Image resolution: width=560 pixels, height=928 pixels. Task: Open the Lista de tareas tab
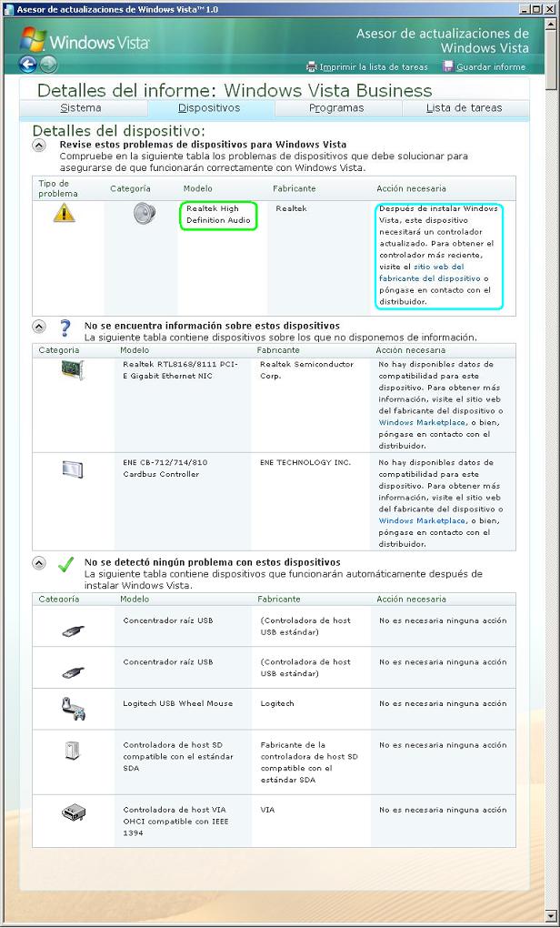(465, 108)
